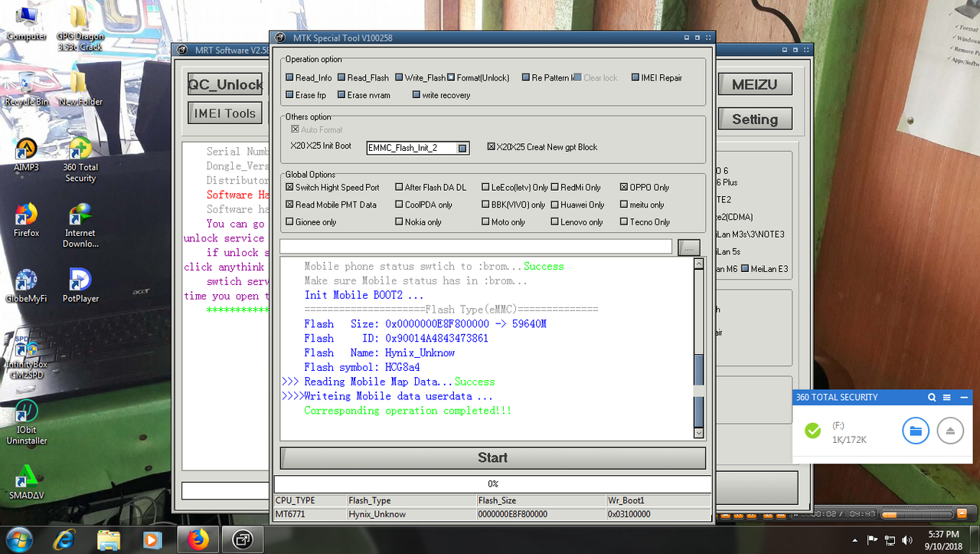Image resolution: width=980 pixels, height=554 pixels.
Task: Enable the BBK(VIVO) only checkbox
Action: [x=513, y=205]
